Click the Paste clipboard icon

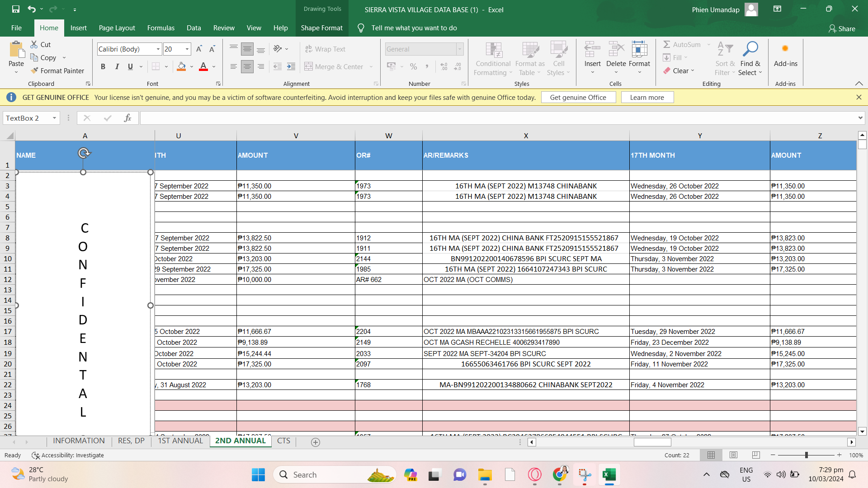tap(16, 50)
